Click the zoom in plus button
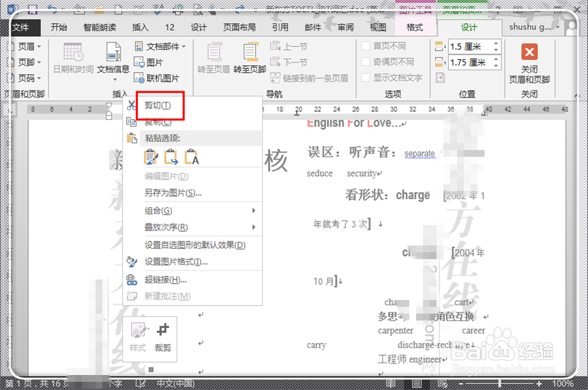This screenshot has width=588, height=390. click(538, 384)
